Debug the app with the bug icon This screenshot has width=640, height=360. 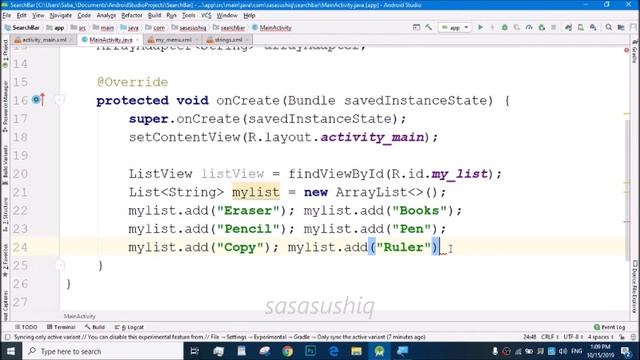point(504,27)
